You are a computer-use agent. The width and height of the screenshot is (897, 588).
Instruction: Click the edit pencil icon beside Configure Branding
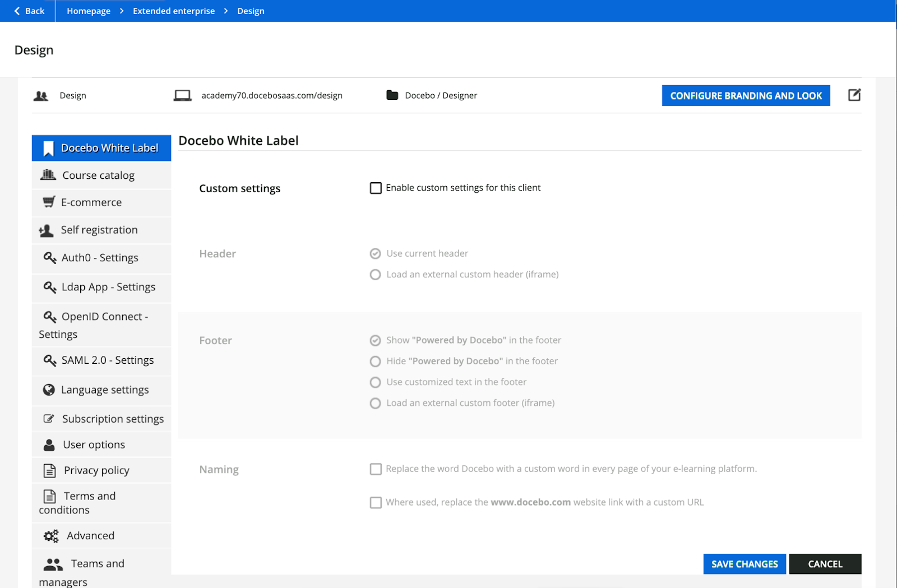(854, 95)
